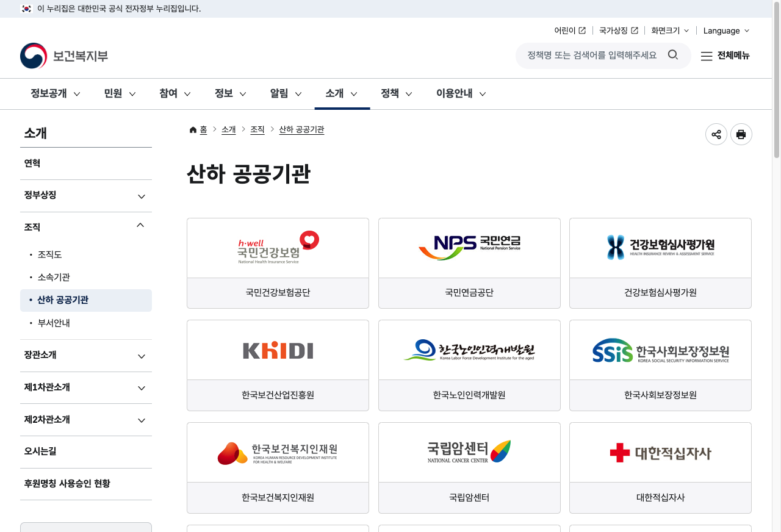The height and width of the screenshot is (532, 781).
Task: Click the 홈 breadcrumb link
Action: coord(204,130)
